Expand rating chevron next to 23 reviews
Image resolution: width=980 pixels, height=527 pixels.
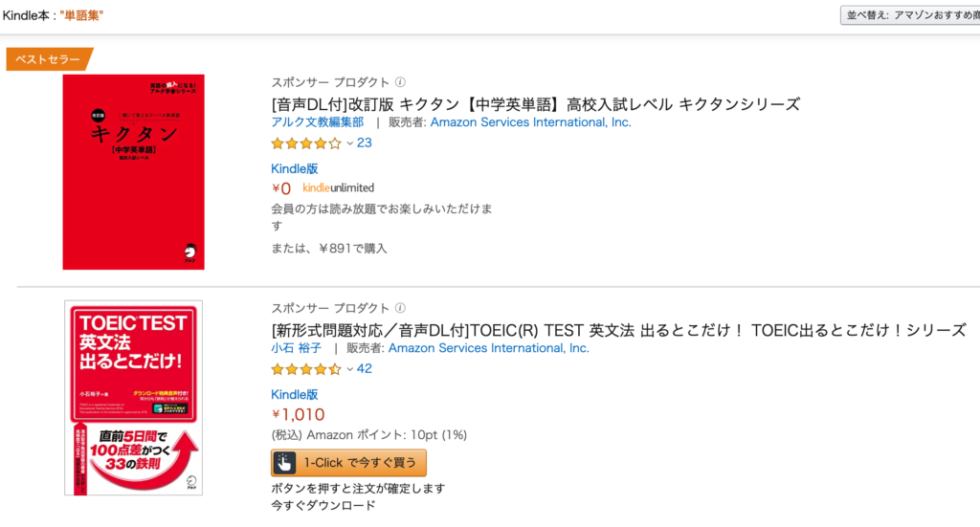click(x=350, y=143)
